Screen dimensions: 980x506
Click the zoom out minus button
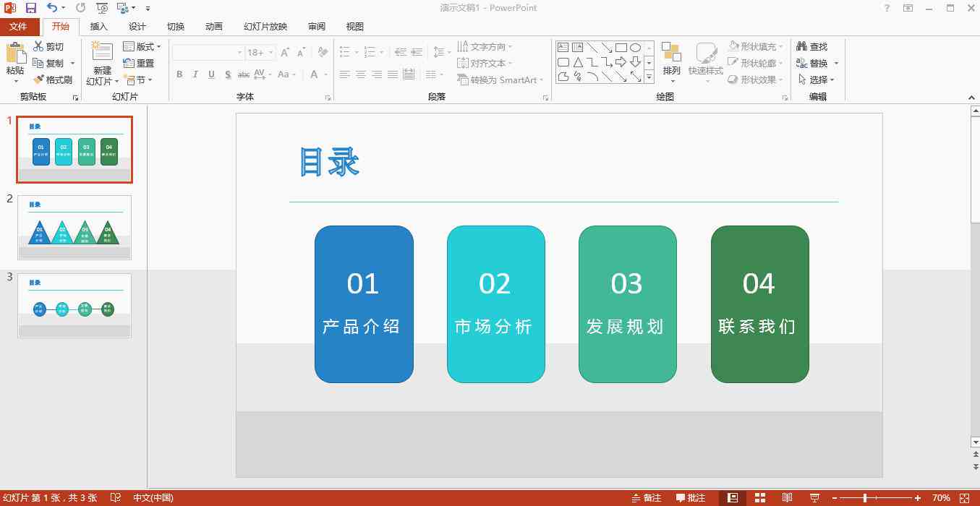(834, 498)
